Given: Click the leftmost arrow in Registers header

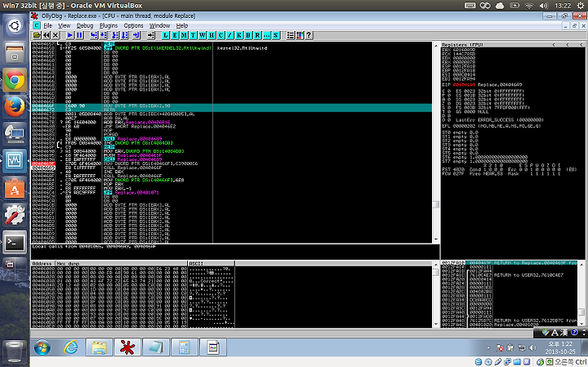Looking at the screenshot, I should pos(554,44).
